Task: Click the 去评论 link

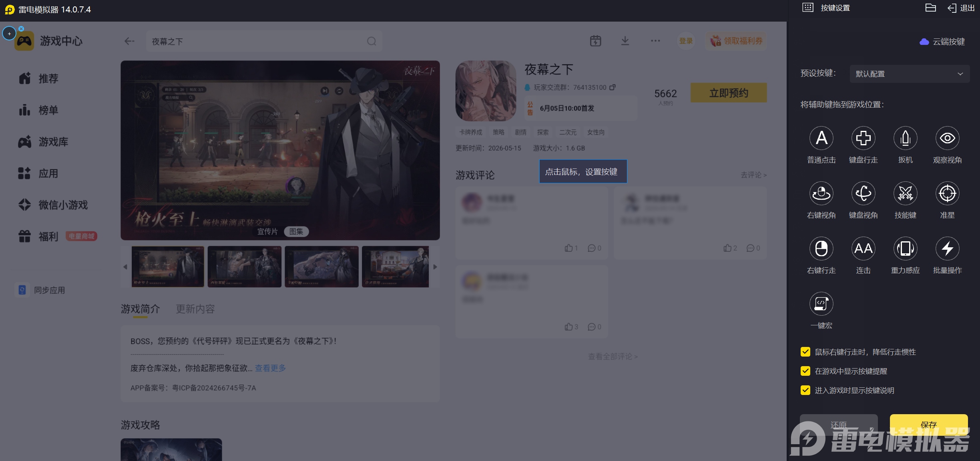Action: [x=753, y=175]
